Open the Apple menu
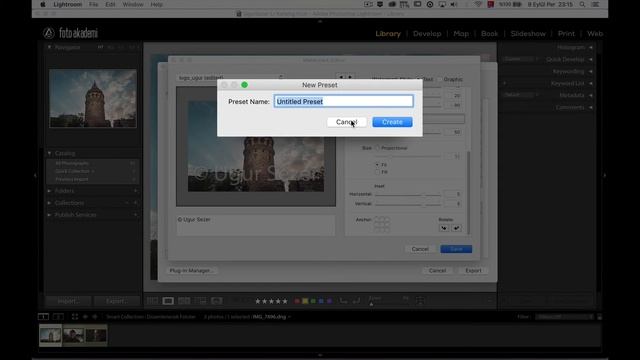Screen dimensions: 640x360 43,4
